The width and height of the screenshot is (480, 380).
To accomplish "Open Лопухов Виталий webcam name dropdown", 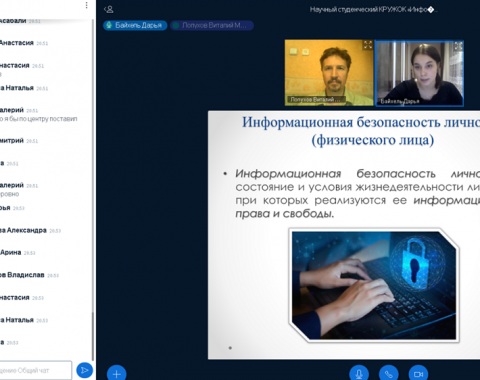I will point(315,99).
